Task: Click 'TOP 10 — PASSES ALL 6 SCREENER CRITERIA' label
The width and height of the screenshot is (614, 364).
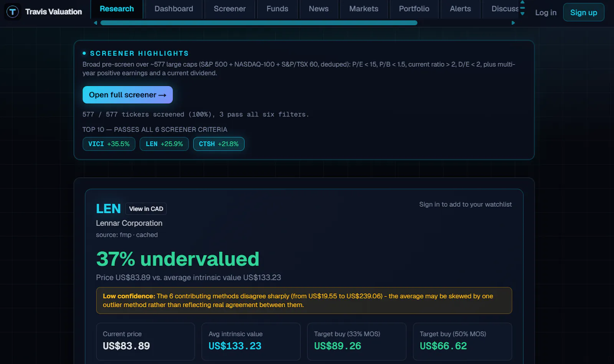Action: point(155,130)
